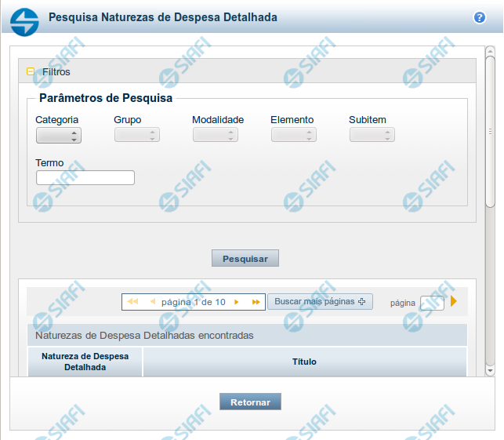Open the Modalidade dropdown
Screen dimensions: 504x440
pos(216,135)
